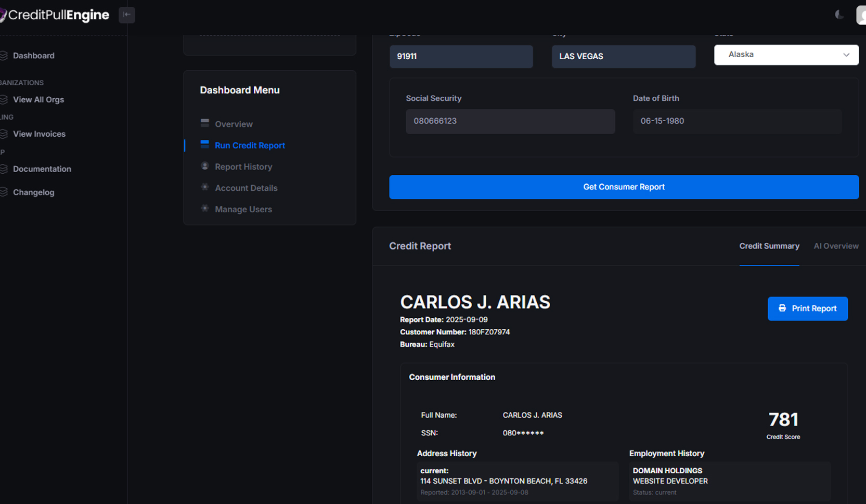Open View Invoices in the sidebar
Screen dimensions: 866x504
(39, 134)
